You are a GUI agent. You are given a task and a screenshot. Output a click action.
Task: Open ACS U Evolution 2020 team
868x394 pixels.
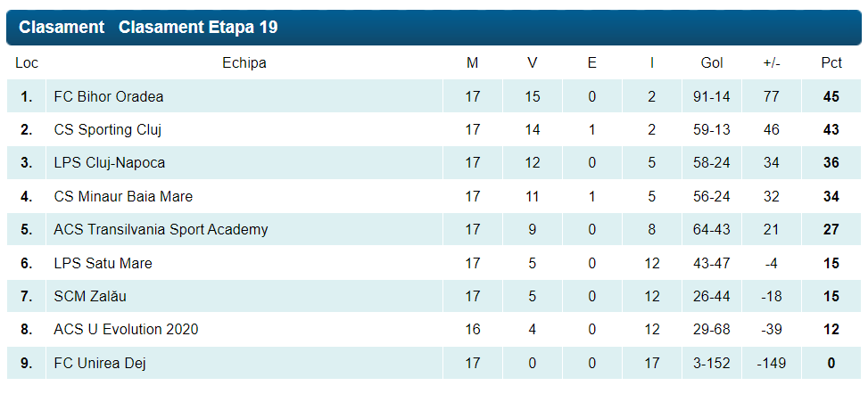click(x=126, y=330)
